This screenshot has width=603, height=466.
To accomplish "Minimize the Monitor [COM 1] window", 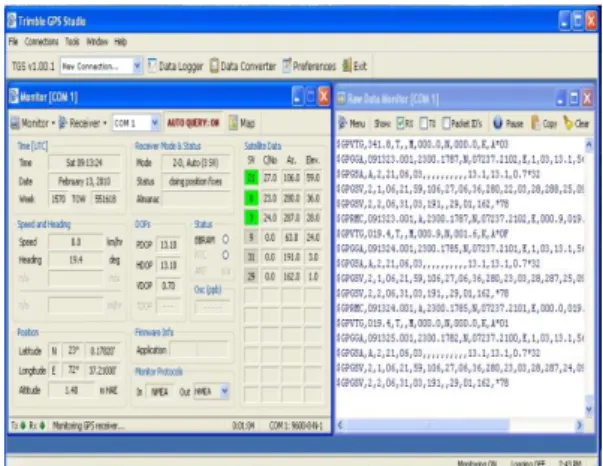I will 297,97.
